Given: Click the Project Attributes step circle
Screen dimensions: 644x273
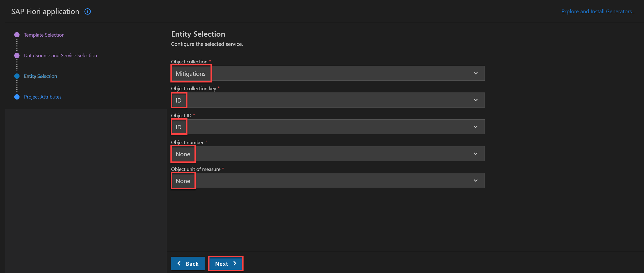Looking at the screenshot, I should click(17, 97).
